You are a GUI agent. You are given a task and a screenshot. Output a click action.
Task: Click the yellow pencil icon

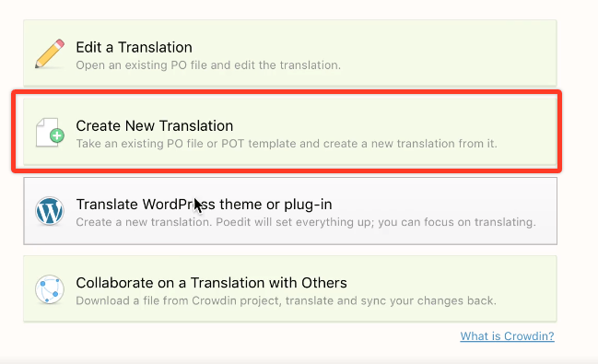pyautogui.click(x=50, y=53)
